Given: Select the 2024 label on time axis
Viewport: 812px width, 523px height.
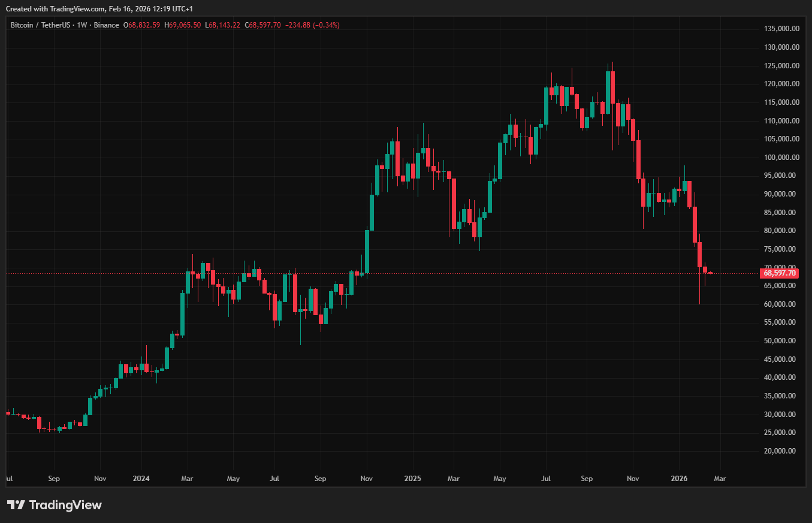Looking at the screenshot, I should point(141,479).
